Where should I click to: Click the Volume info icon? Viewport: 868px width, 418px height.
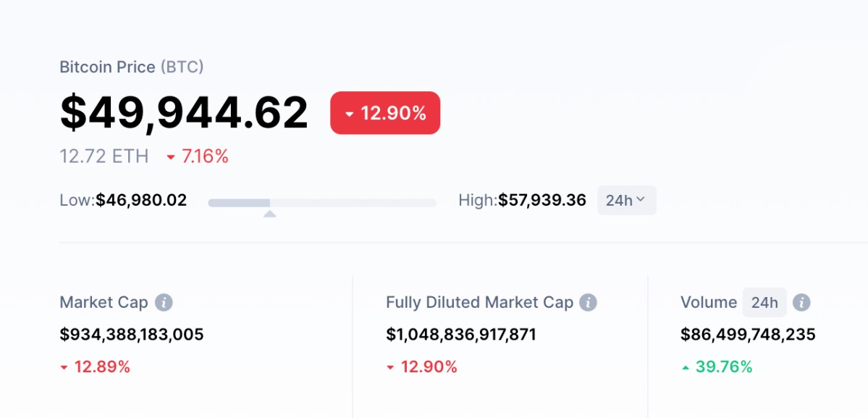tap(801, 302)
